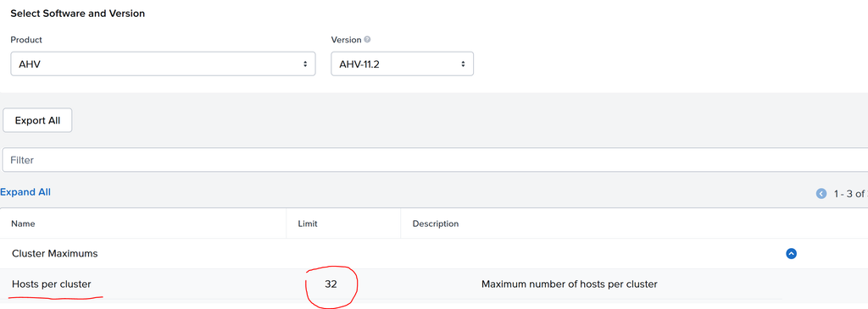Click the Select Software and Version heading
This screenshot has width=868, height=309.
point(77,14)
